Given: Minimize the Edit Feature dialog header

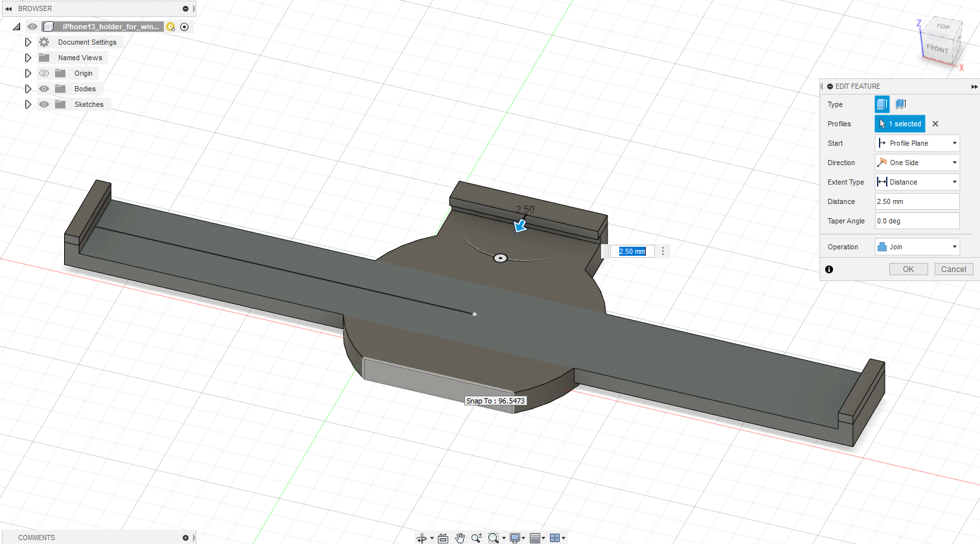Looking at the screenshot, I should coord(830,86).
